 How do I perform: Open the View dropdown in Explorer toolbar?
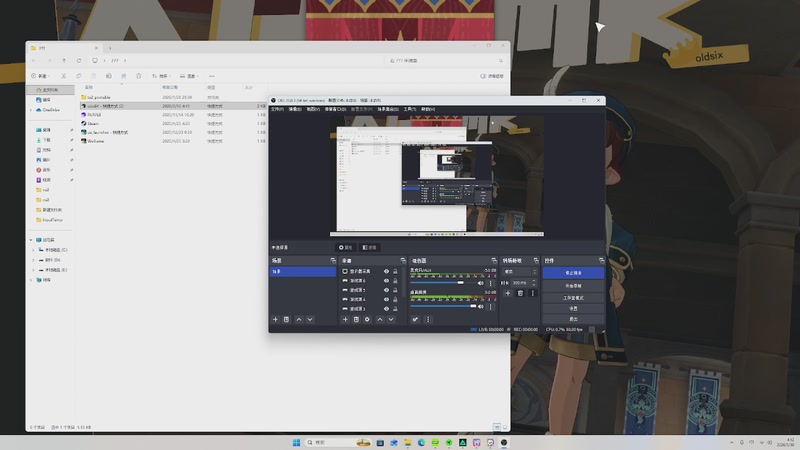189,76
